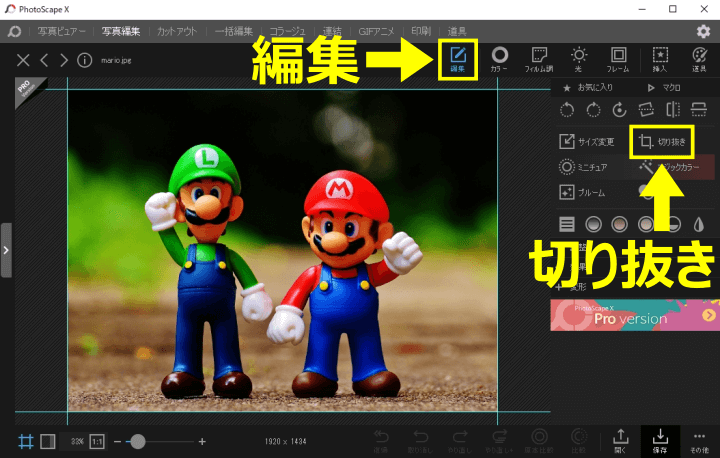
Task: Open the filter list icon with horizontal lines
Action: (x=567, y=224)
